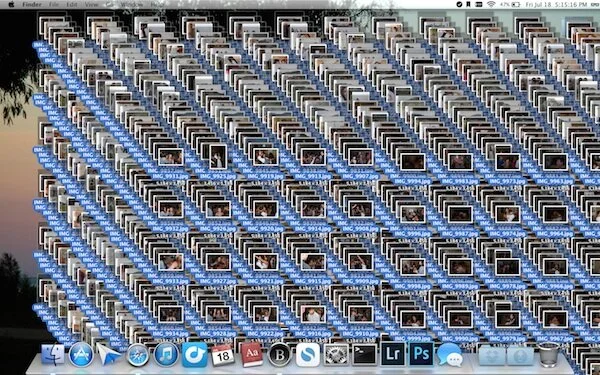Select the tall portrait thumbnail above IMG_9925.jpg
The width and height of the screenshot is (600, 375).
pyautogui.click(x=218, y=157)
